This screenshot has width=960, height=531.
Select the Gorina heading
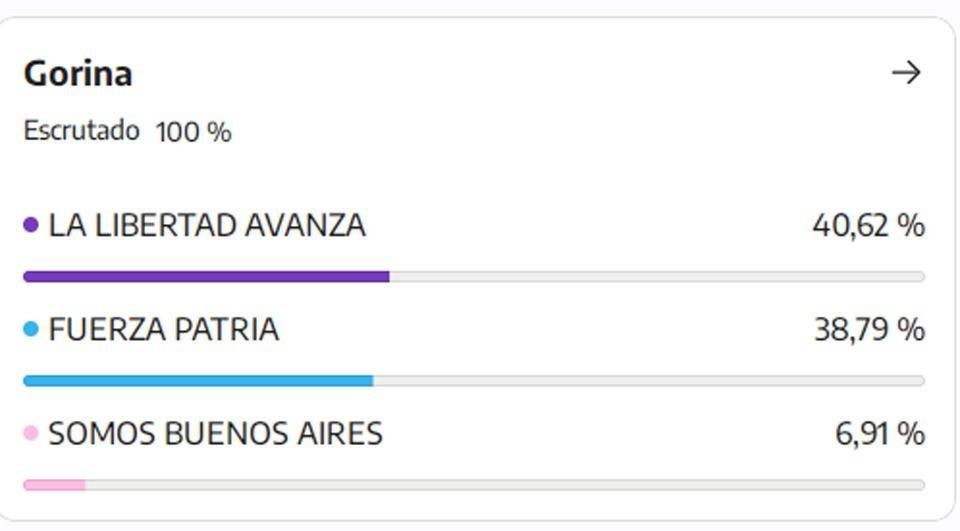pyautogui.click(x=78, y=73)
